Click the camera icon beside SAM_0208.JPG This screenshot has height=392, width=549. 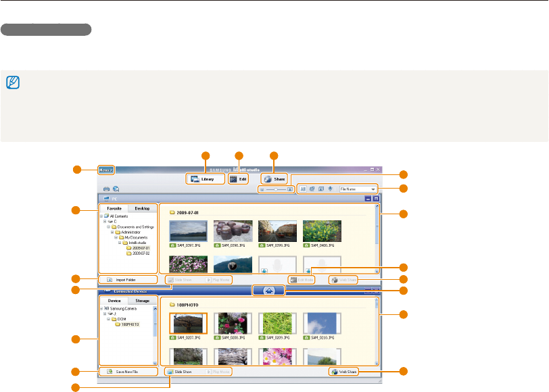pyautogui.click(x=217, y=338)
